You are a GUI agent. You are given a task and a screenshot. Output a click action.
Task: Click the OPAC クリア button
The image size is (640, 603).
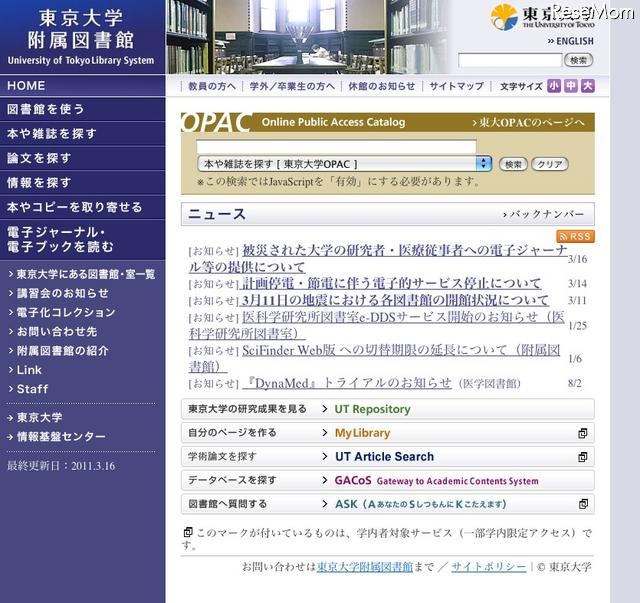pos(549,164)
